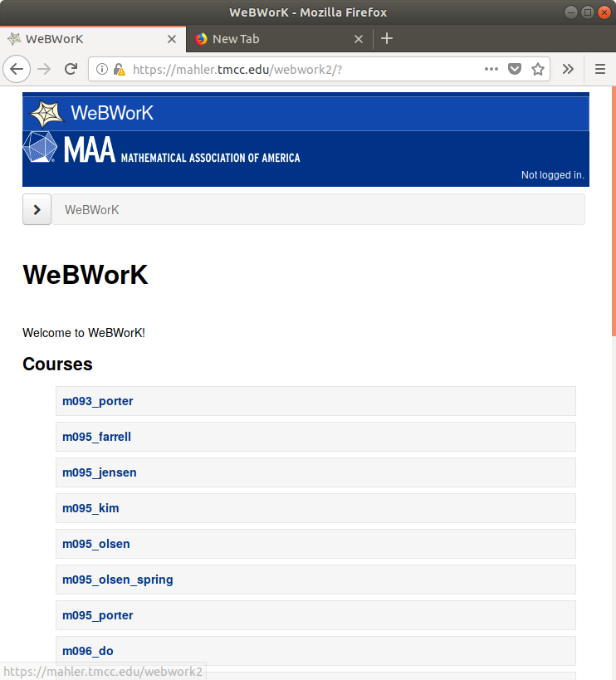The height and width of the screenshot is (680, 616).
Task: Select the WeBWorK browser tab
Action: click(x=93, y=39)
